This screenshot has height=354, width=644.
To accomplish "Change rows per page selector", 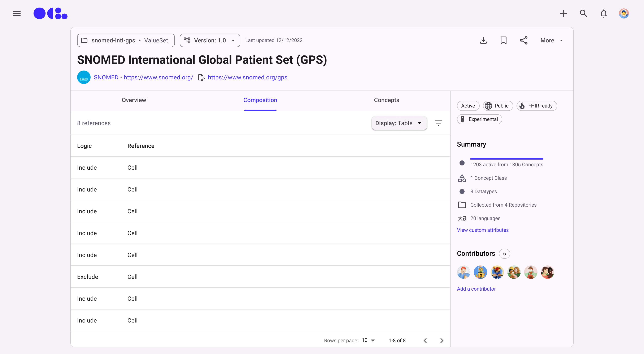I will (x=368, y=340).
